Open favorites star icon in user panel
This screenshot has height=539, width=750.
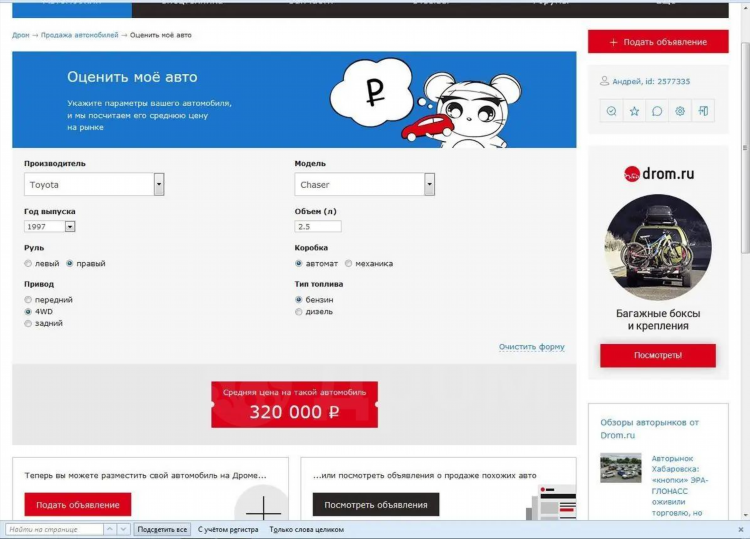pyautogui.click(x=634, y=111)
